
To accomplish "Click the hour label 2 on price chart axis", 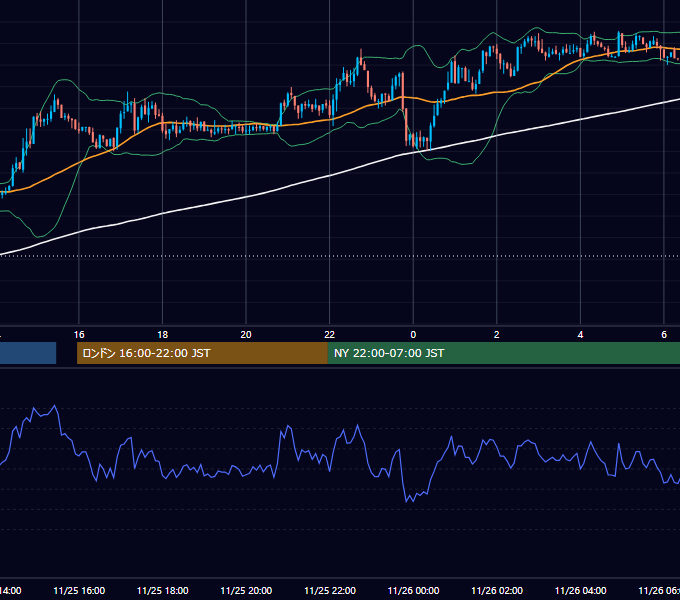I will [x=497, y=335].
